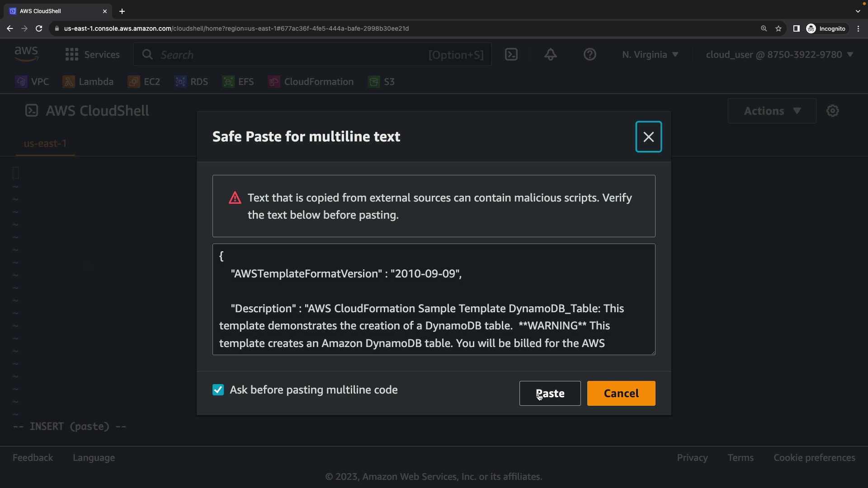
Task: Click inside the pasted template text area
Action: coord(433,299)
